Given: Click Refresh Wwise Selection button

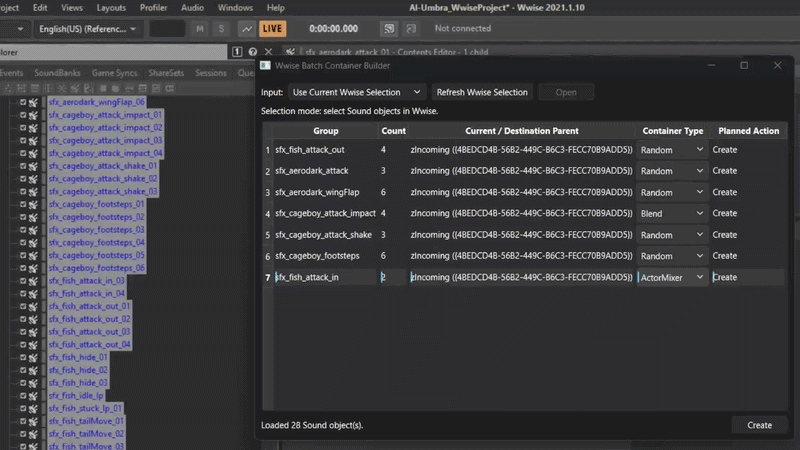Looking at the screenshot, I should point(482,92).
